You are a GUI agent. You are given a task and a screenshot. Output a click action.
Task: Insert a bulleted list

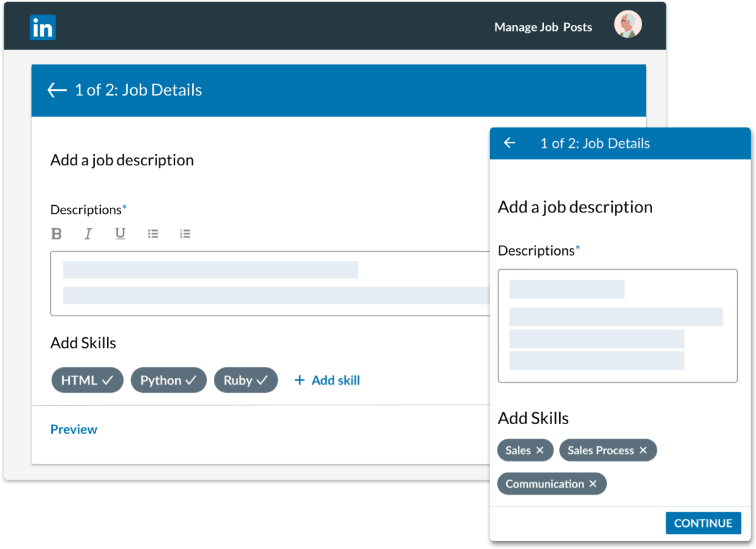click(x=153, y=234)
